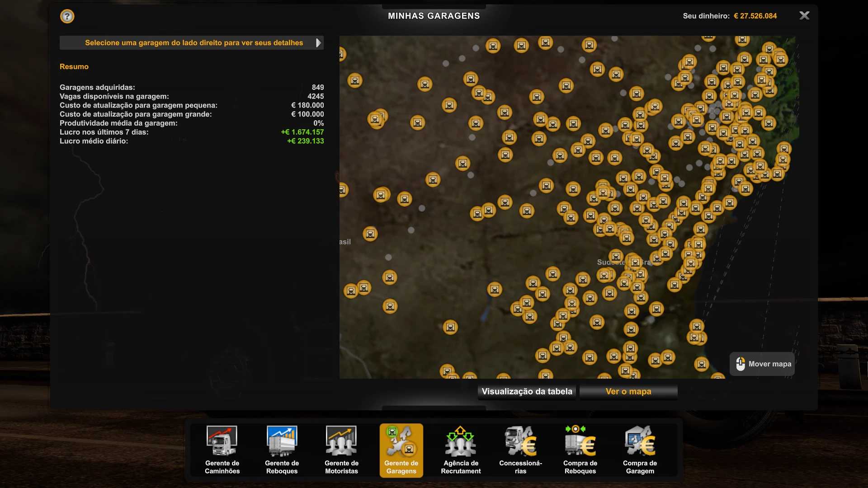This screenshot has width=868, height=488.
Task: Open the Gerente de Reboques manager
Action: click(282, 450)
